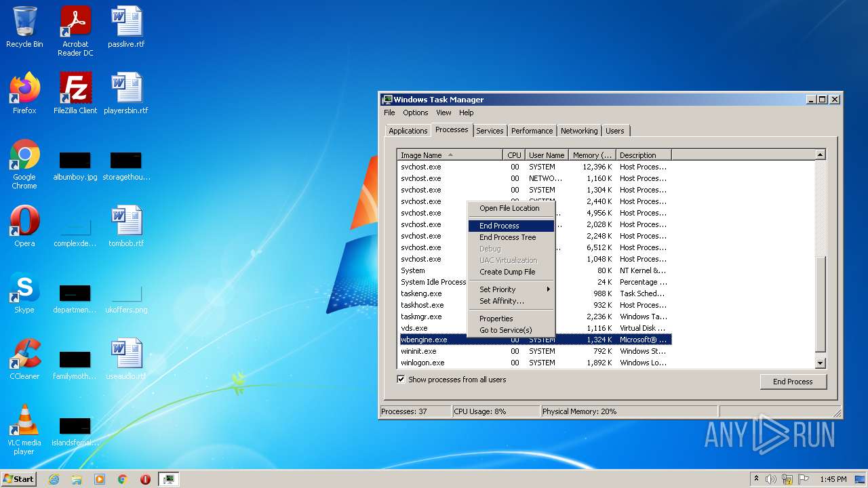Open the Options menu in Task Manager
This screenshot has width=868, height=488.
point(415,113)
